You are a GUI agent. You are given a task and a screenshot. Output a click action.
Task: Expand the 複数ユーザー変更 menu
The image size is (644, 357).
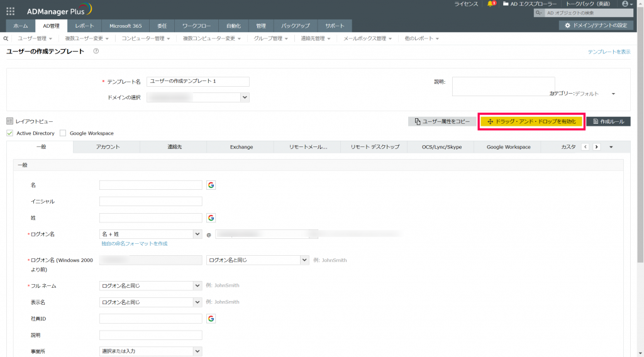(87, 38)
